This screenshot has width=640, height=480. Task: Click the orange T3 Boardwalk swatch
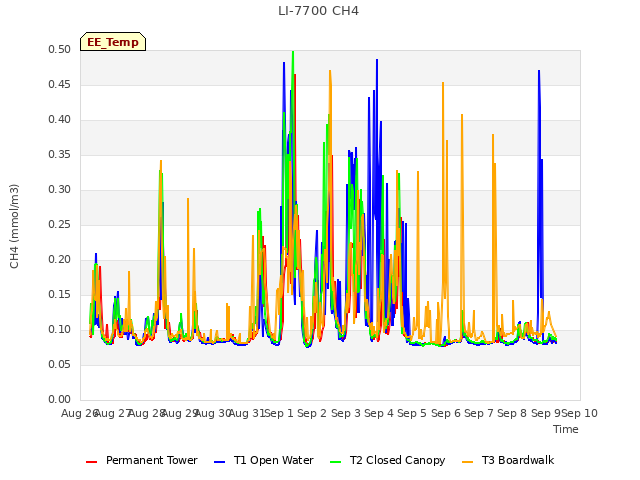pyautogui.click(x=467, y=462)
